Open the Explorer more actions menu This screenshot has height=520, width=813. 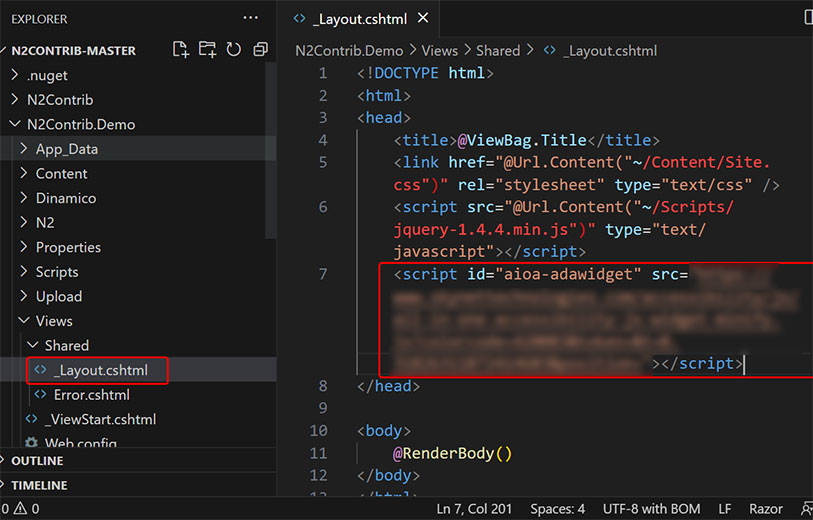(x=250, y=18)
